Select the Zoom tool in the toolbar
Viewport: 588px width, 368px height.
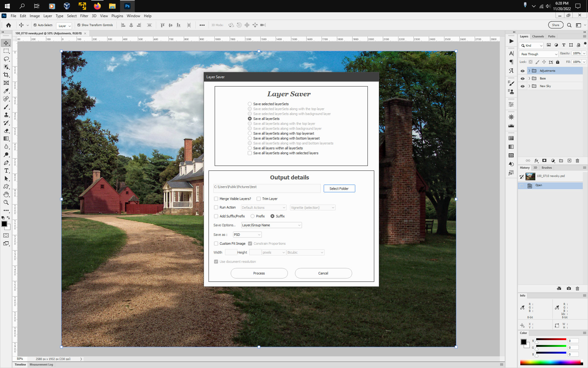(6, 202)
